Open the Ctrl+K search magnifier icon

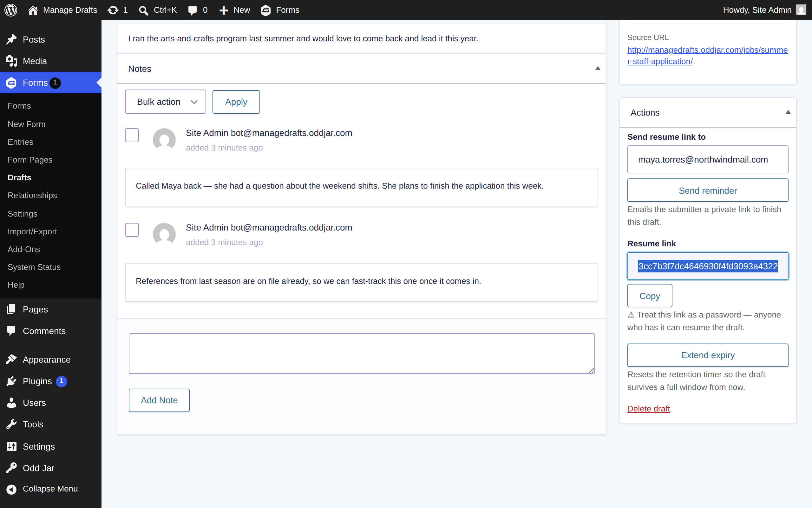coord(143,10)
